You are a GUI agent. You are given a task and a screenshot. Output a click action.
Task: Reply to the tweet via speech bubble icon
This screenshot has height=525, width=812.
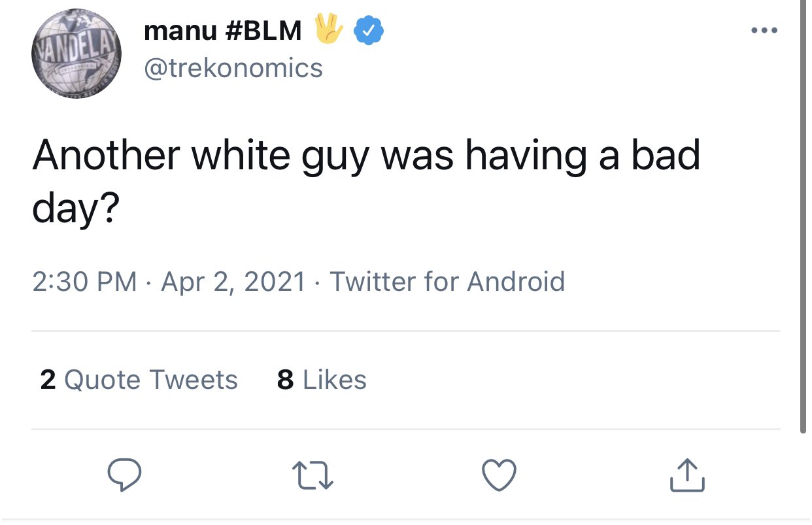(124, 475)
